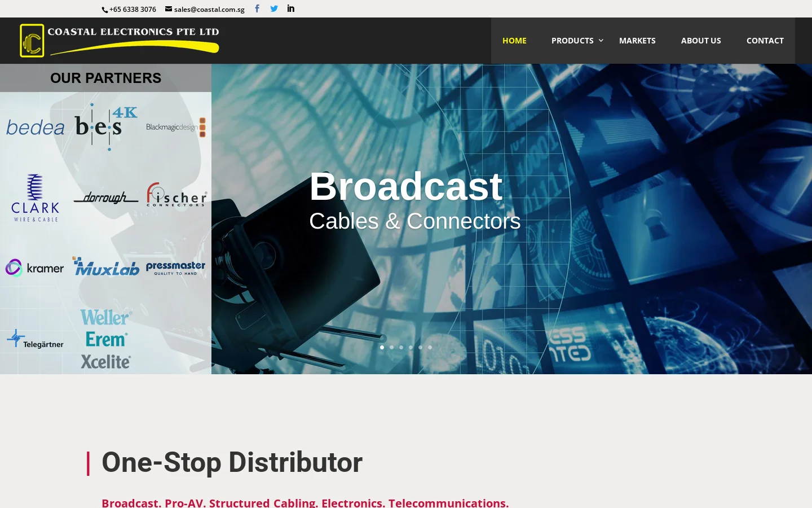Screen dimensions: 812x508
Task: Open the Facebook social icon
Action: [257, 8]
